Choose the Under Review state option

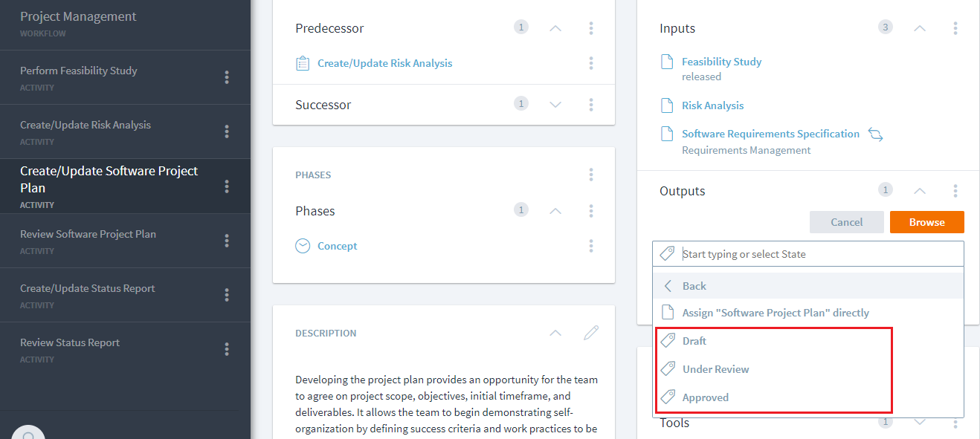point(715,369)
